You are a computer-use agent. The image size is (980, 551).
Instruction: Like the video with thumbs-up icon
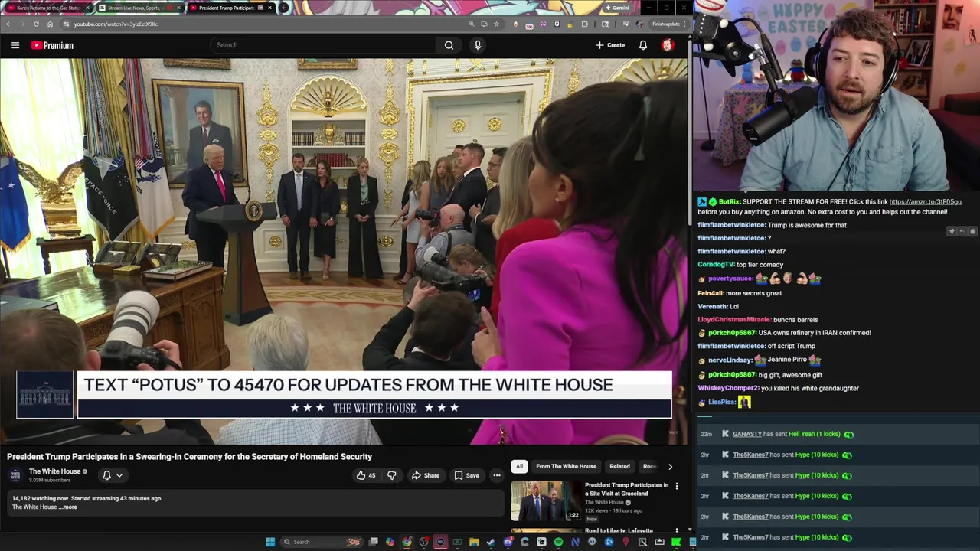tap(366, 475)
